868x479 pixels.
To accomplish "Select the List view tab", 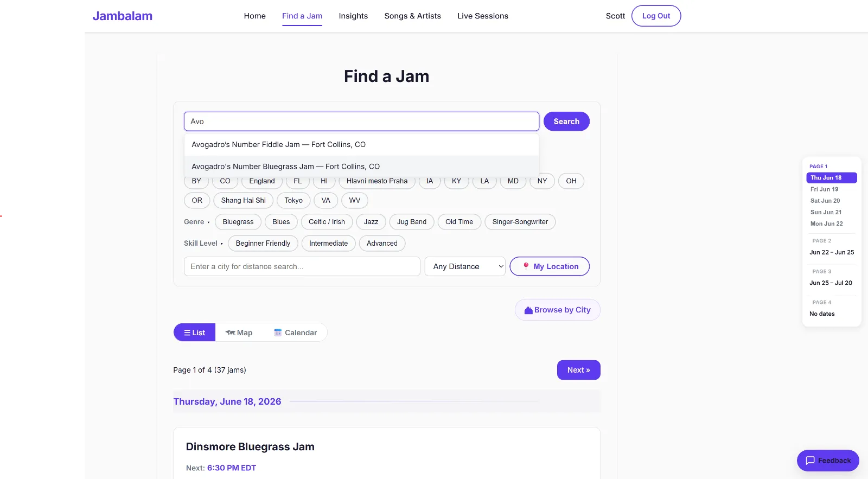I will pos(194,333).
